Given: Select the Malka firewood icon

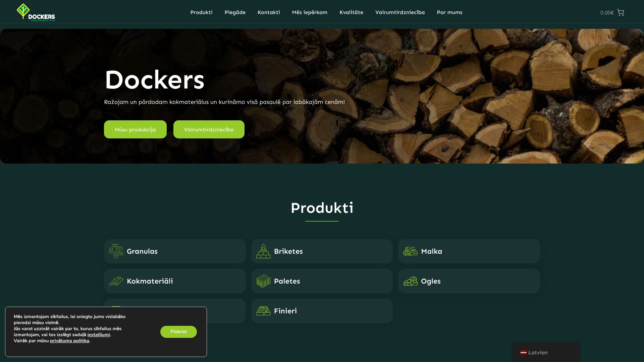Looking at the screenshot, I should click(x=410, y=251).
